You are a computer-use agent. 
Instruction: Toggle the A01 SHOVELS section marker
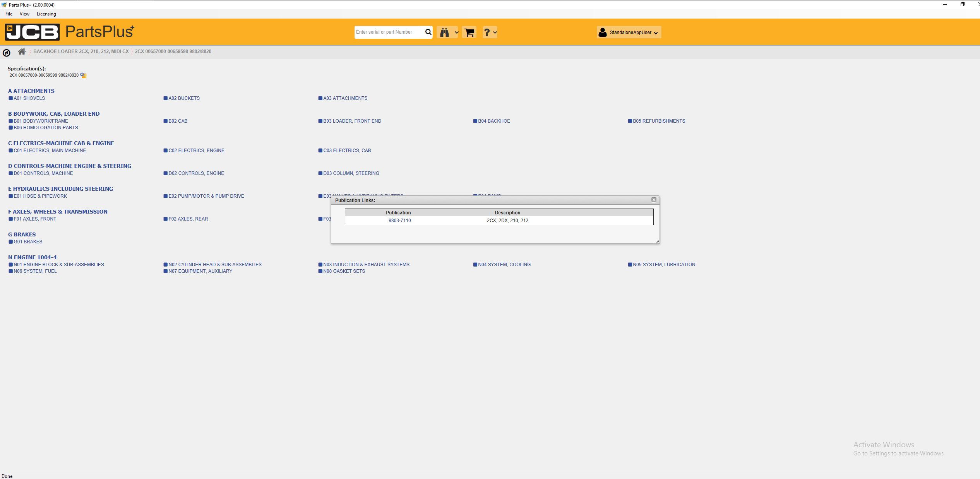click(10, 98)
